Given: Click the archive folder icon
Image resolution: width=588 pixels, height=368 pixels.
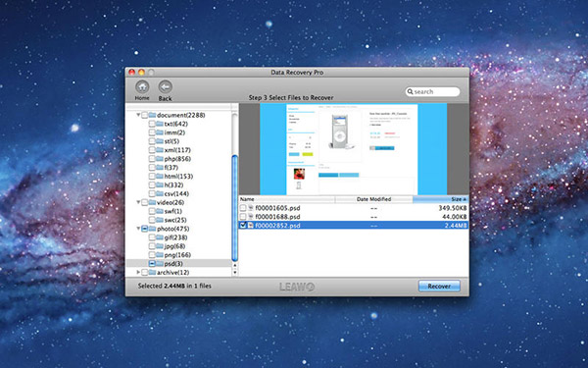Looking at the screenshot, I should pyautogui.click(x=152, y=272).
